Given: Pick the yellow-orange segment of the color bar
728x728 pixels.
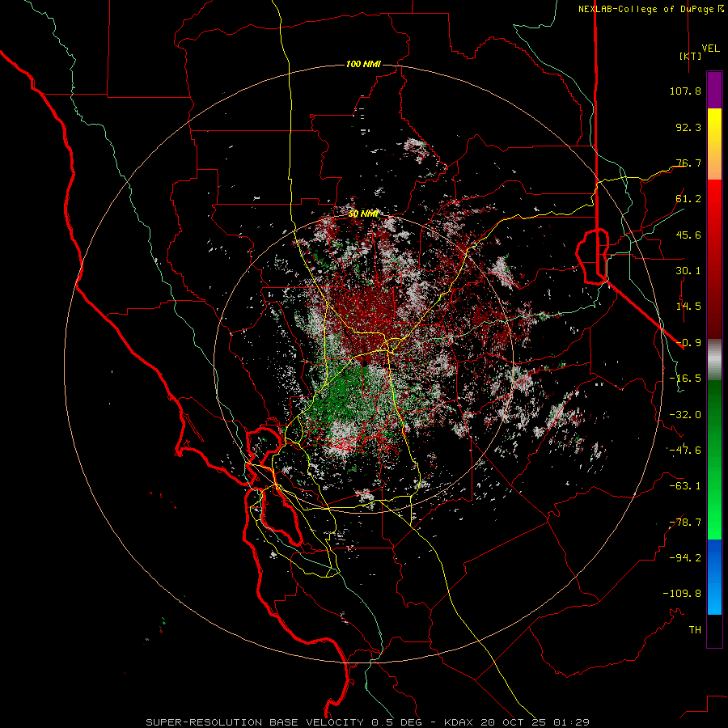Looking at the screenshot, I should pyautogui.click(x=714, y=144).
